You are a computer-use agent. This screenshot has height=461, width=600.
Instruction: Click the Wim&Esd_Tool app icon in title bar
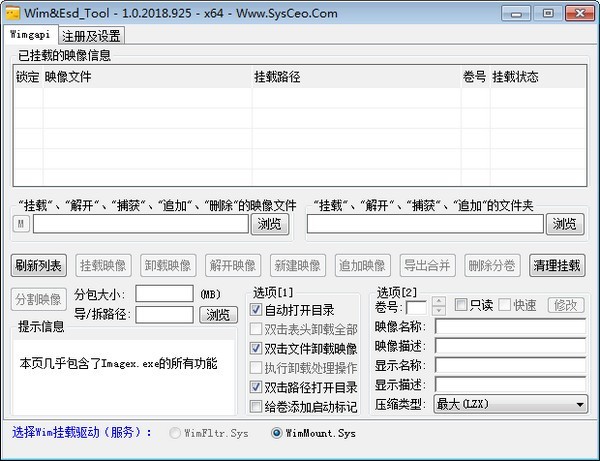12,12
